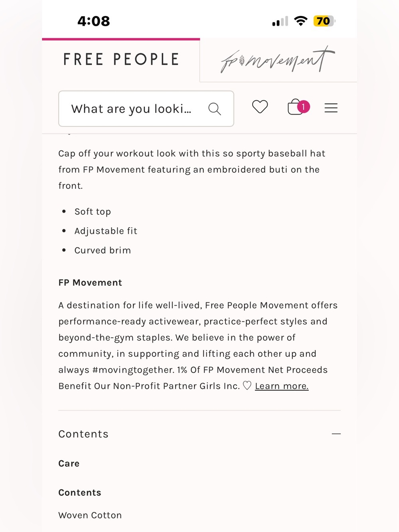Follow the Learn more link
The height and width of the screenshot is (532, 399).
pyautogui.click(x=282, y=386)
